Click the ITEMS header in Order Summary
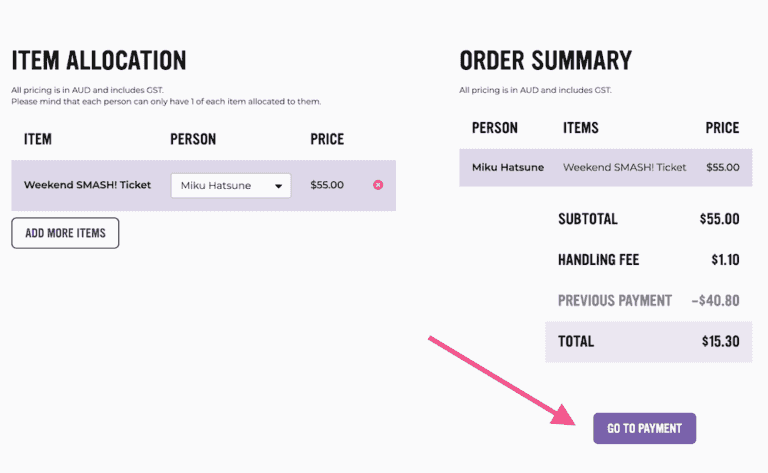Viewport: 768px width, 473px height. click(581, 128)
